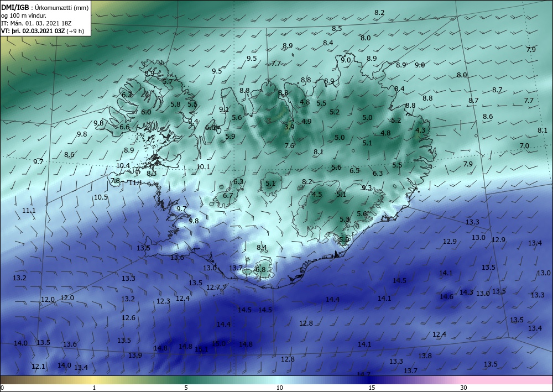
Task: Click the 10.5 value west of Iceland
Action: coord(101,197)
